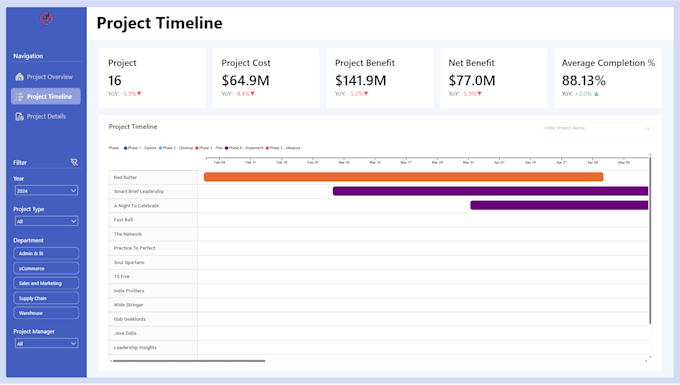The width and height of the screenshot is (680, 385).
Task: Click the Project count card value 16
Action: click(x=115, y=81)
